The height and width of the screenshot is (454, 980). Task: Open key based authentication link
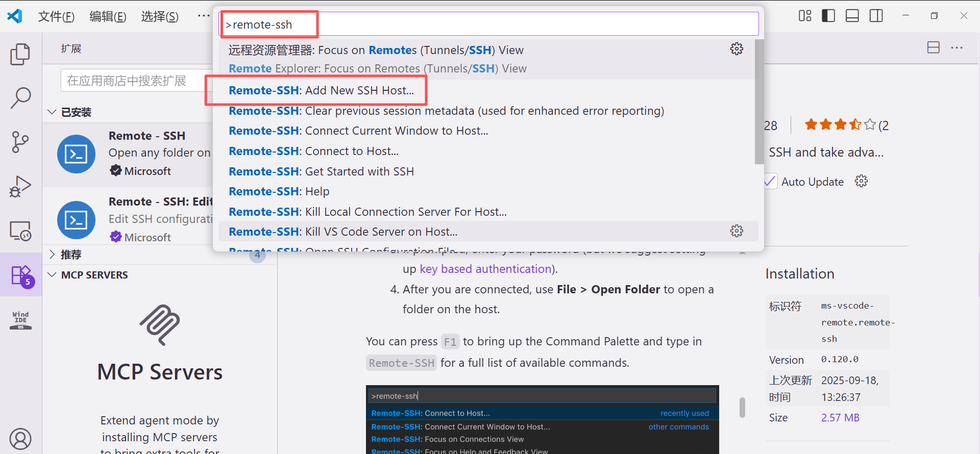click(485, 269)
